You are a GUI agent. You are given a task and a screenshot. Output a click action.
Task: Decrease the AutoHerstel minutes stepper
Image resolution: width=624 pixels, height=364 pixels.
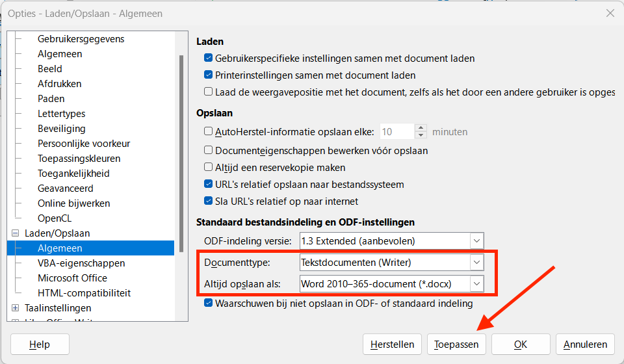pyautogui.click(x=421, y=135)
